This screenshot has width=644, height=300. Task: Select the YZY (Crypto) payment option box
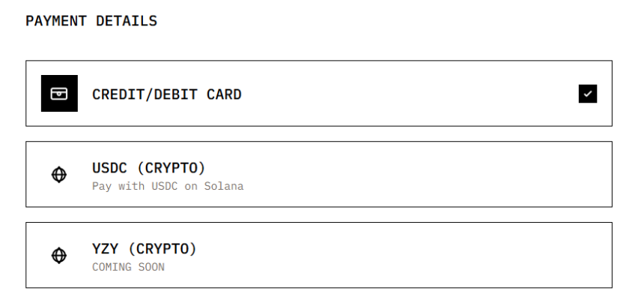click(x=318, y=255)
